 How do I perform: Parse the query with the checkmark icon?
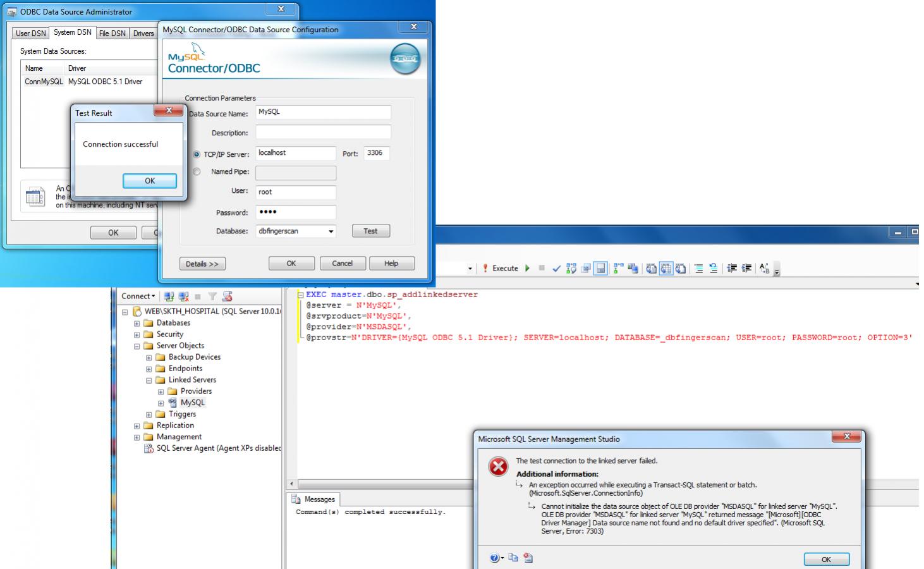tap(556, 269)
